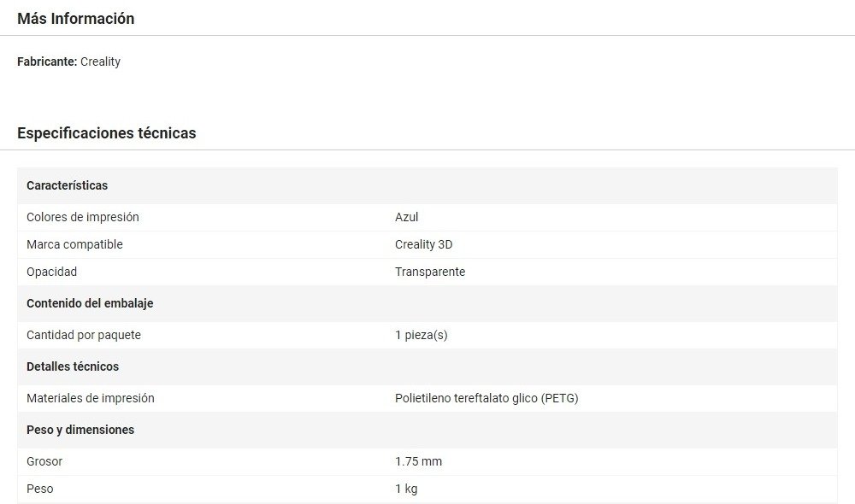Screen dimensions: 855x504
Task: Select the Cantidad por paquete label
Action: tap(83, 335)
